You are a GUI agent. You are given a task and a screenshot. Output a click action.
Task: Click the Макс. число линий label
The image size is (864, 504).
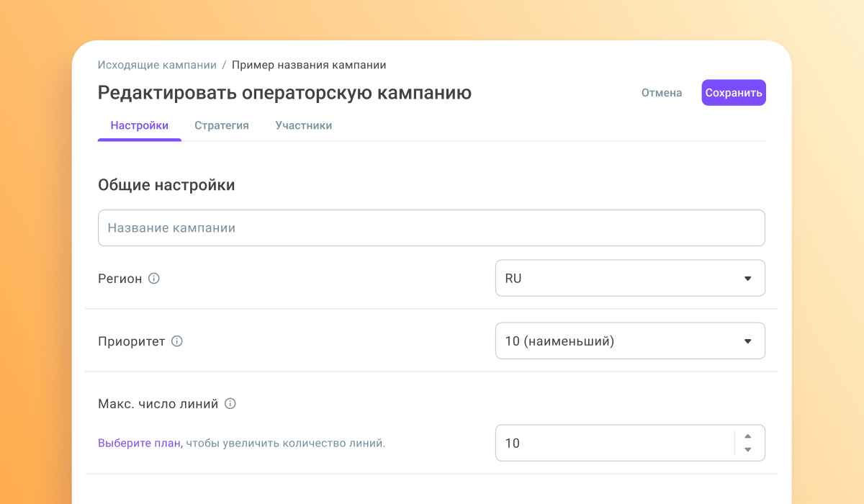[x=158, y=404]
